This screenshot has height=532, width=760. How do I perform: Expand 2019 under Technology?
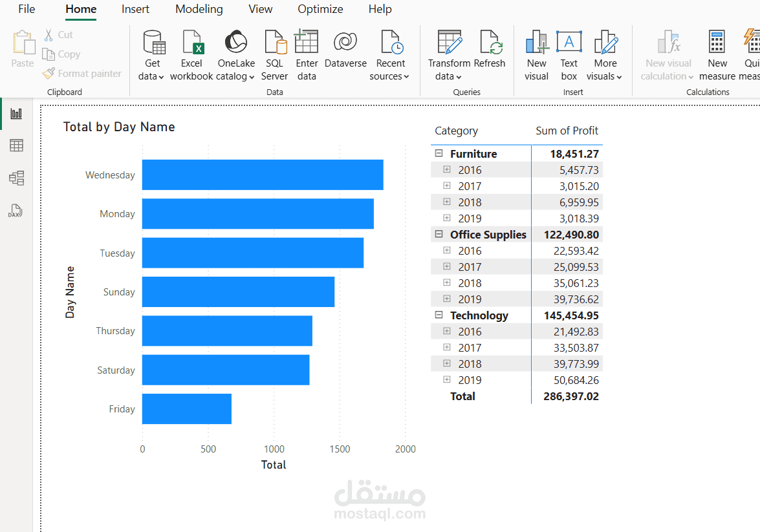447,379
